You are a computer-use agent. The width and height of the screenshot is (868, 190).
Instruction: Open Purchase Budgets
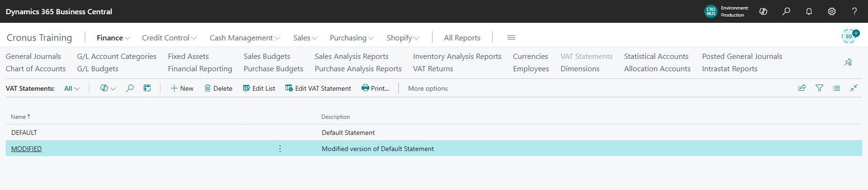click(x=273, y=68)
